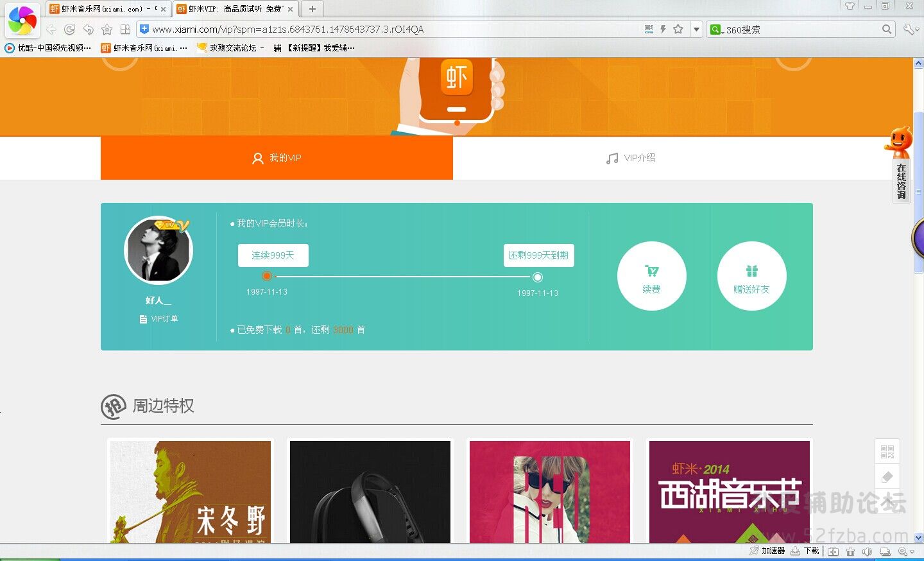Click the eraser feedback floating button
The height and width of the screenshot is (561, 924).
(887, 477)
